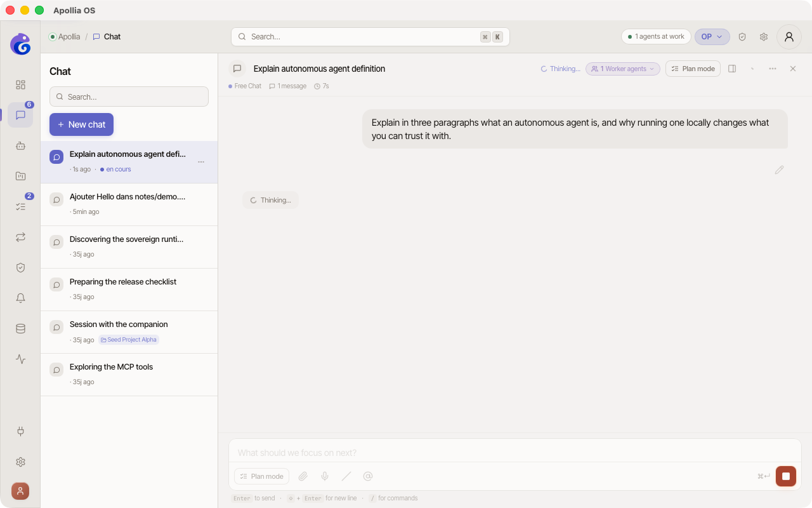Screen dimensions: 812x508
Task: Open the dashboard grid icon in sidebar
Action: click(x=20, y=84)
